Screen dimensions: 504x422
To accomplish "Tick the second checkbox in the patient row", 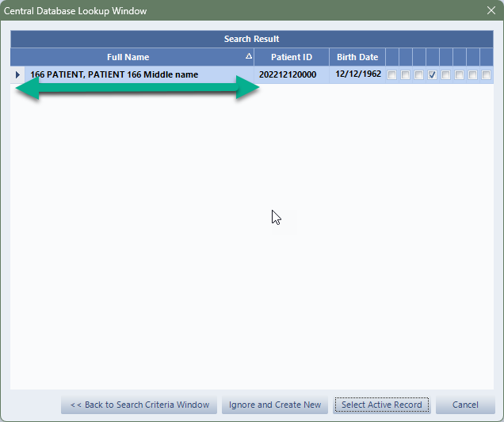I will pyautogui.click(x=406, y=75).
